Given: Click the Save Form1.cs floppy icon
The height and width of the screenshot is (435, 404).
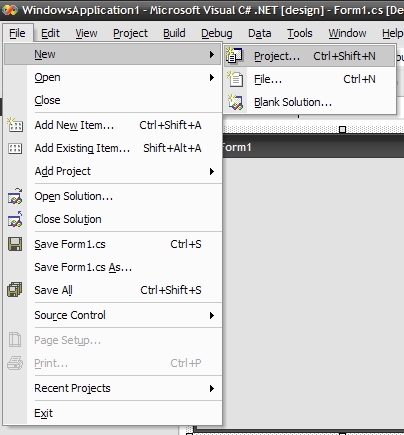Looking at the screenshot, I should pos(15,244).
